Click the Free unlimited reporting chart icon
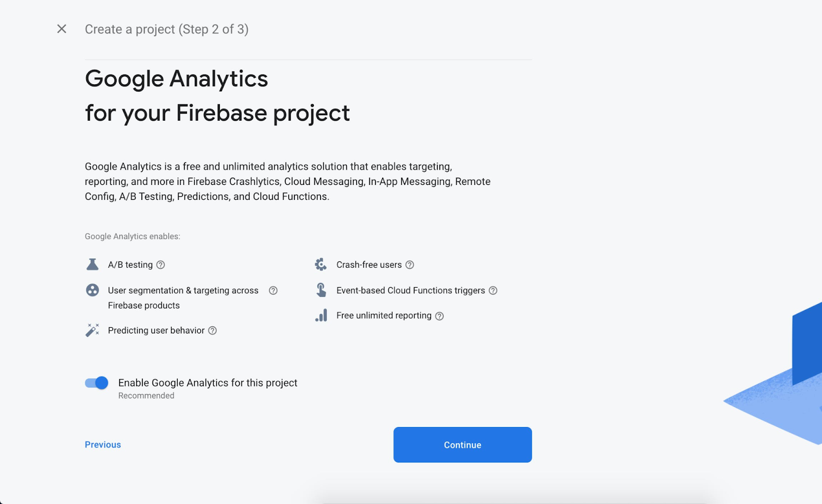The image size is (822, 504). [321, 315]
